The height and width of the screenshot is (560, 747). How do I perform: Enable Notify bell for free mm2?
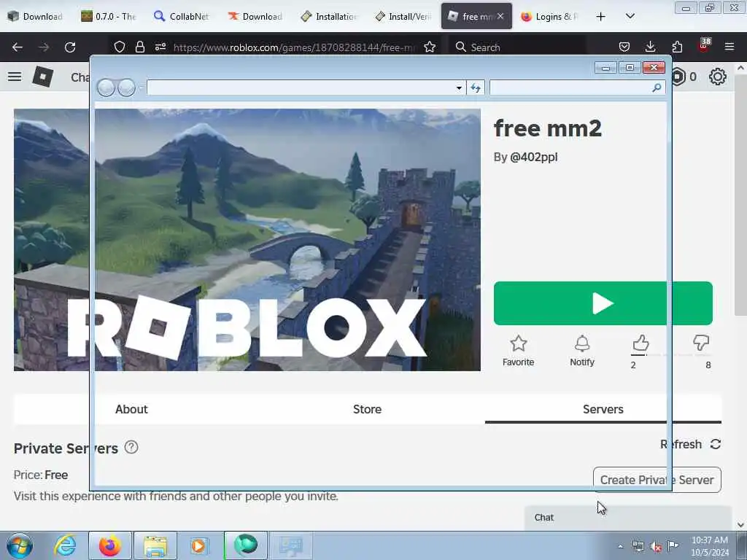pyautogui.click(x=582, y=351)
